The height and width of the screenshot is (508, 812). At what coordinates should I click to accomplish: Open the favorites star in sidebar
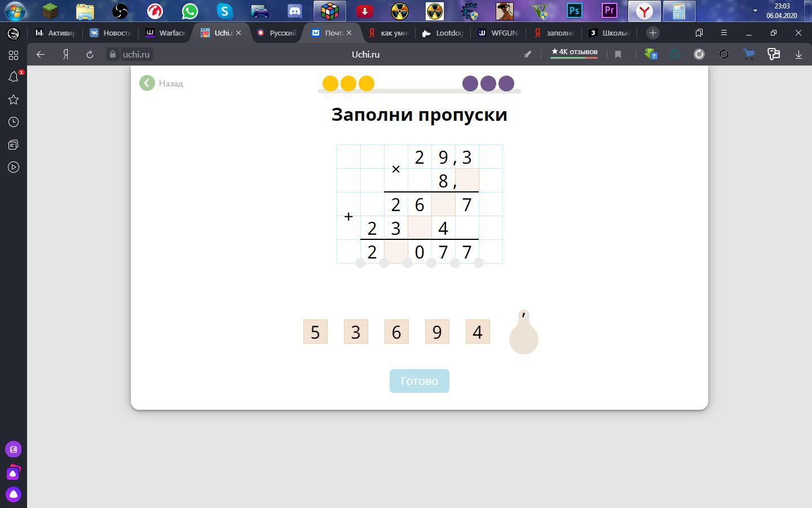coord(14,100)
